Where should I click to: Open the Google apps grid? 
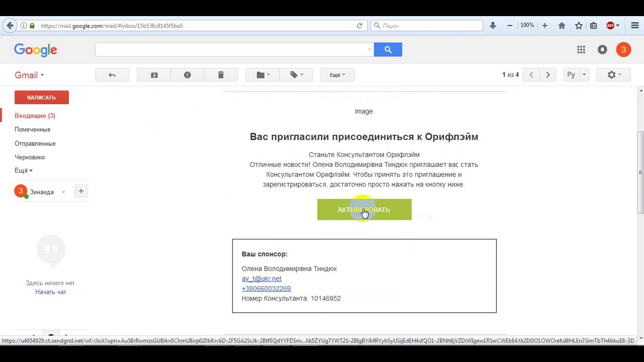pos(581,49)
